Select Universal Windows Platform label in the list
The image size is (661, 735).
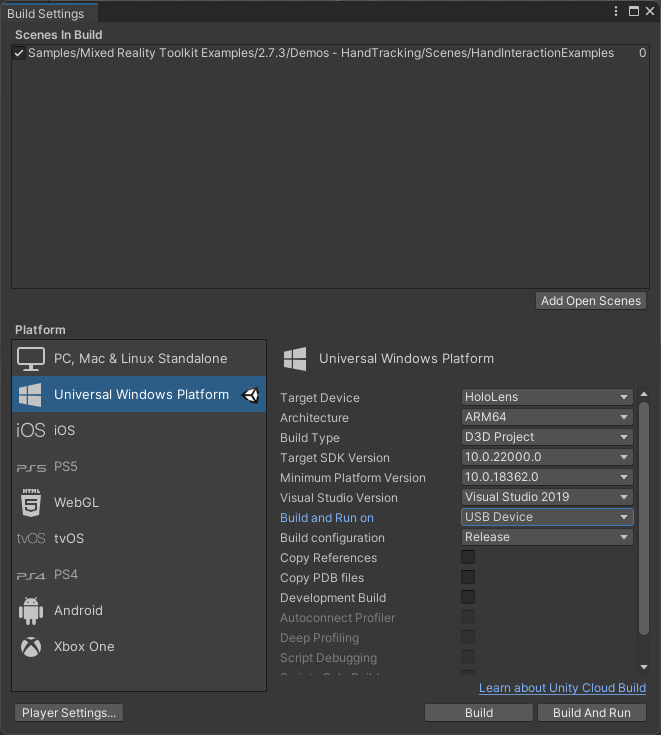142,395
